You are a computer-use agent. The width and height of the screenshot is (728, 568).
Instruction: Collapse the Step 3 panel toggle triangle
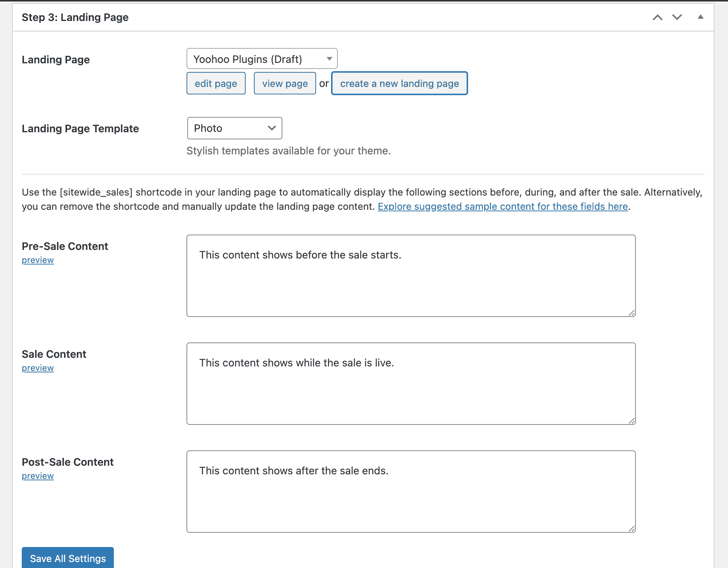[x=700, y=17]
